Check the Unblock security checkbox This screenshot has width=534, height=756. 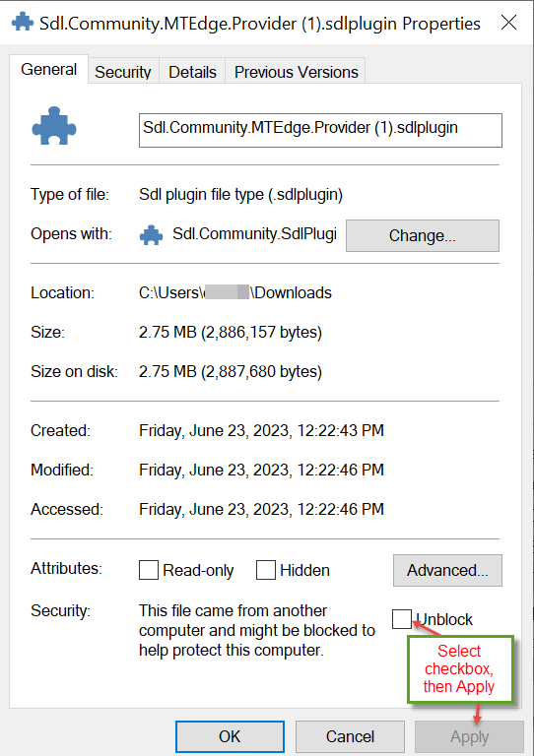402,619
